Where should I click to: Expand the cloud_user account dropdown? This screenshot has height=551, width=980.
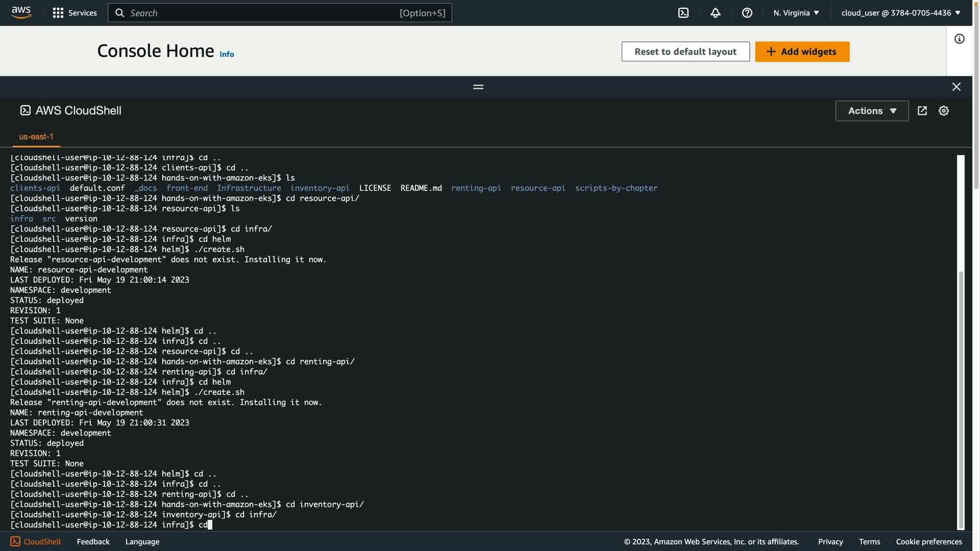pos(900,13)
